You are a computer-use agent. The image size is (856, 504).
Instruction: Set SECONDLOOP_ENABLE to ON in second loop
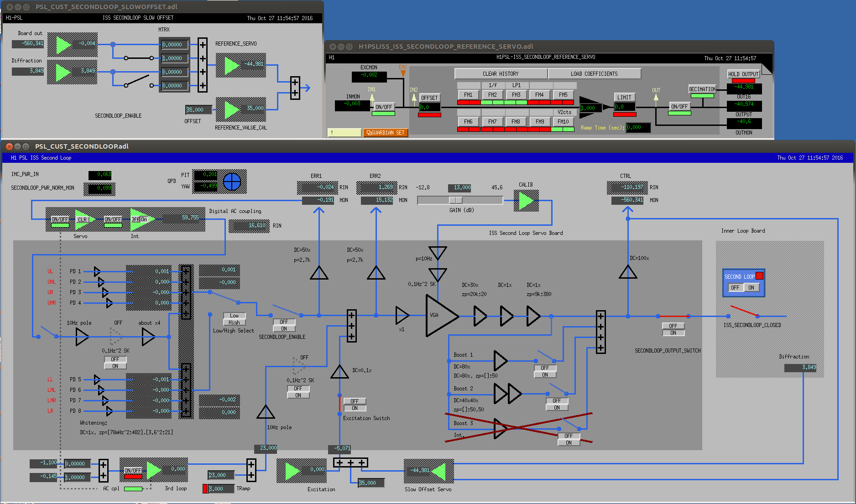point(284,329)
